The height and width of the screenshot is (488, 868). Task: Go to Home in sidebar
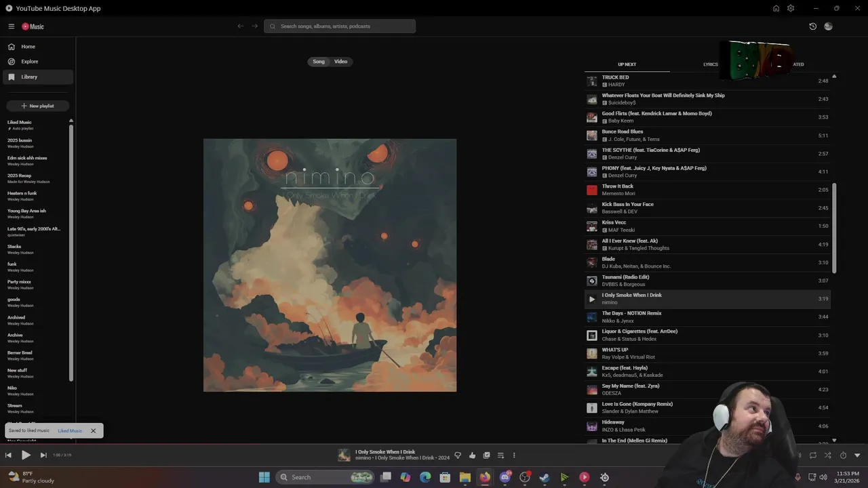point(38,47)
